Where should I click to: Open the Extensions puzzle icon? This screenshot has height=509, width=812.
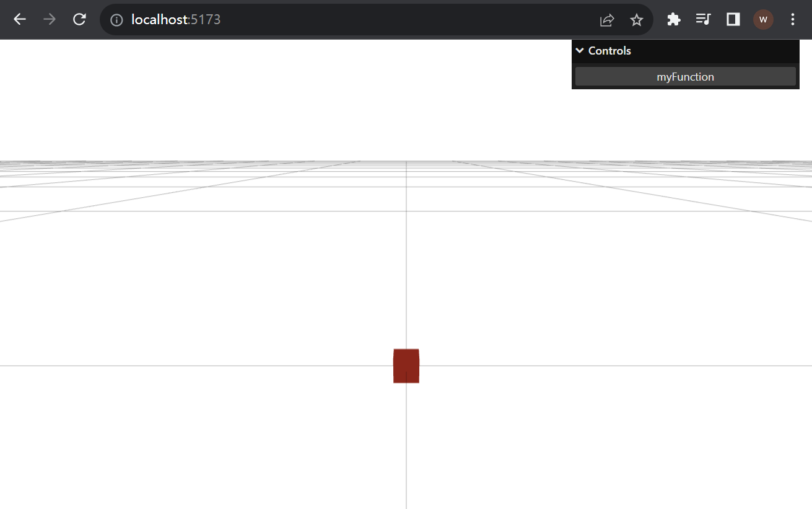[674, 19]
